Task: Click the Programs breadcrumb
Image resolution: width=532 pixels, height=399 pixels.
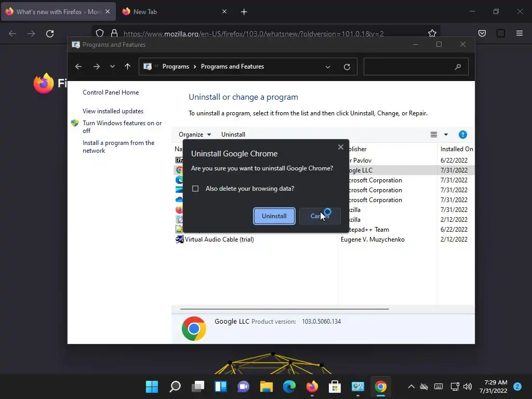Action: pyautogui.click(x=176, y=66)
